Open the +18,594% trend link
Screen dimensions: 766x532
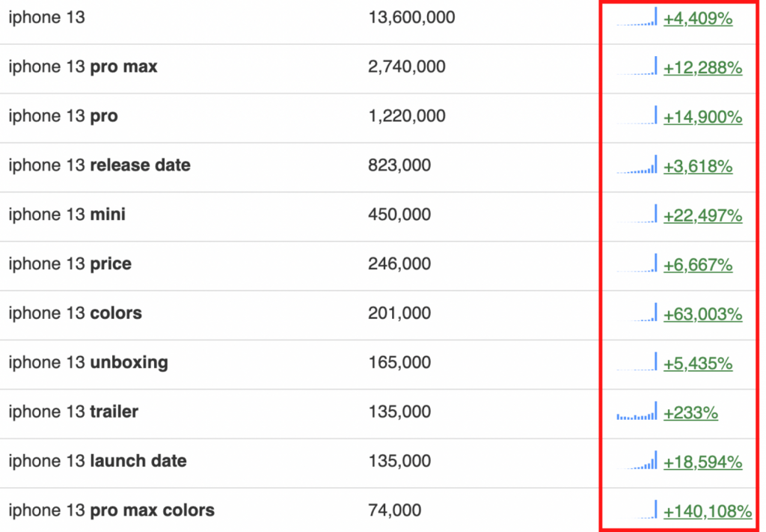[x=702, y=462]
